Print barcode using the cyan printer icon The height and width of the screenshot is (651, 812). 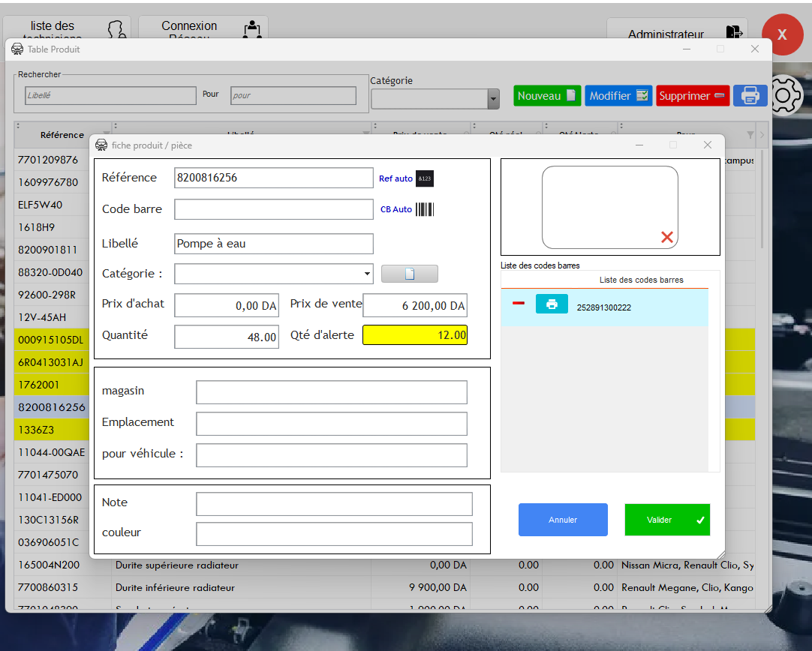pos(552,304)
